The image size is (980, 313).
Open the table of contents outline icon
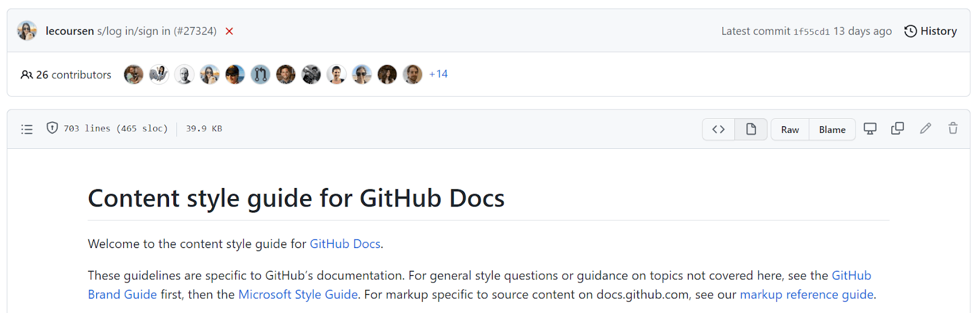pos(27,129)
